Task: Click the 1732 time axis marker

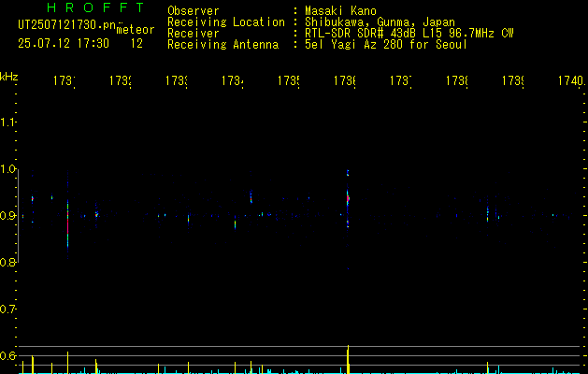Action: tap(121, 81)
